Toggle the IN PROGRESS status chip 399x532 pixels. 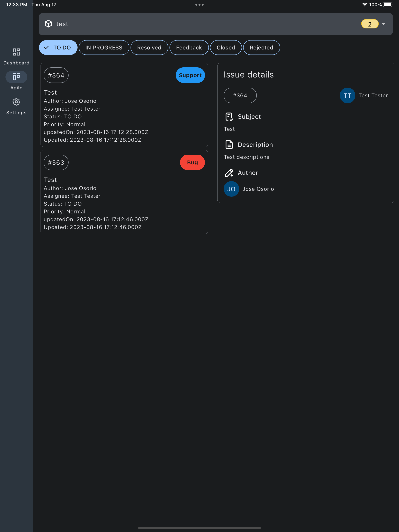(x=104, y=48)
